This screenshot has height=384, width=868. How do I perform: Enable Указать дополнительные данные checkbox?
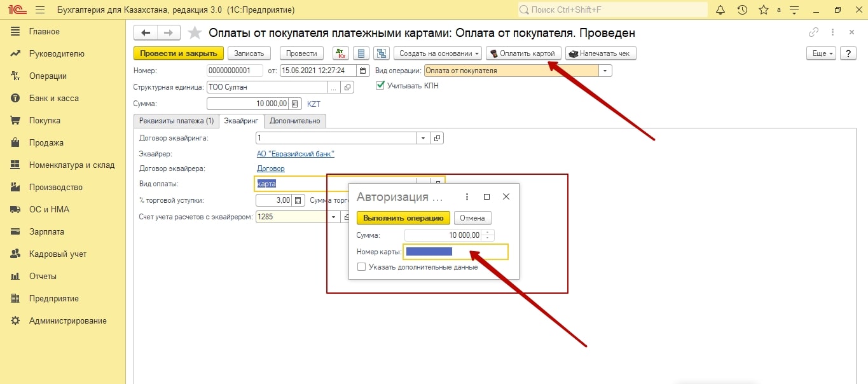(362, 267)
